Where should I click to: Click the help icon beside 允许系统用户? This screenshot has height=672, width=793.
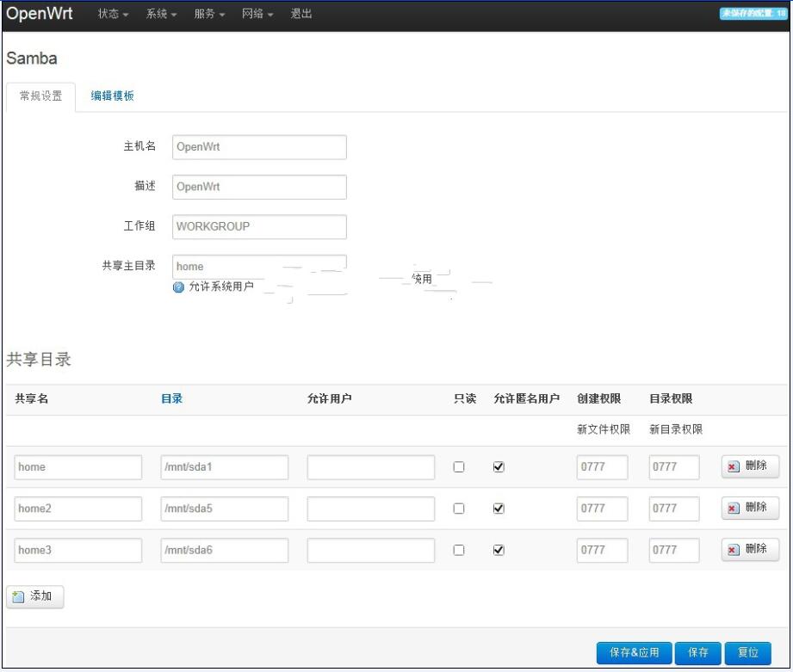[x=179, y=287]
